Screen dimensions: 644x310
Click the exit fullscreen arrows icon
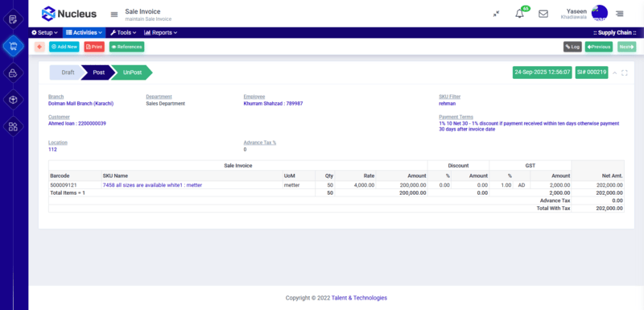pos(496,14)
